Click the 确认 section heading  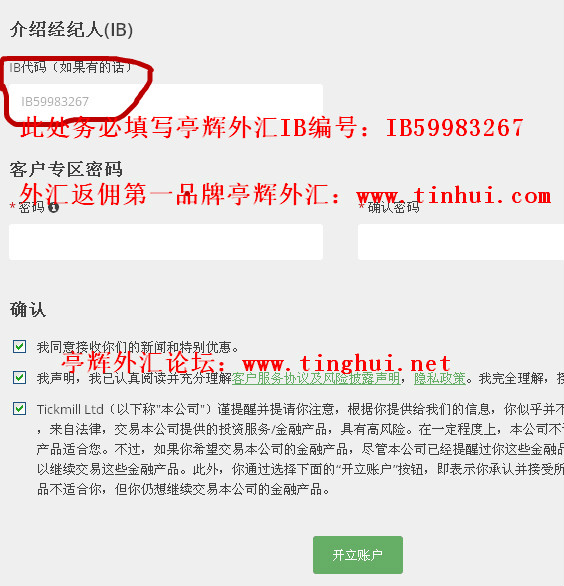coord(28,310)
